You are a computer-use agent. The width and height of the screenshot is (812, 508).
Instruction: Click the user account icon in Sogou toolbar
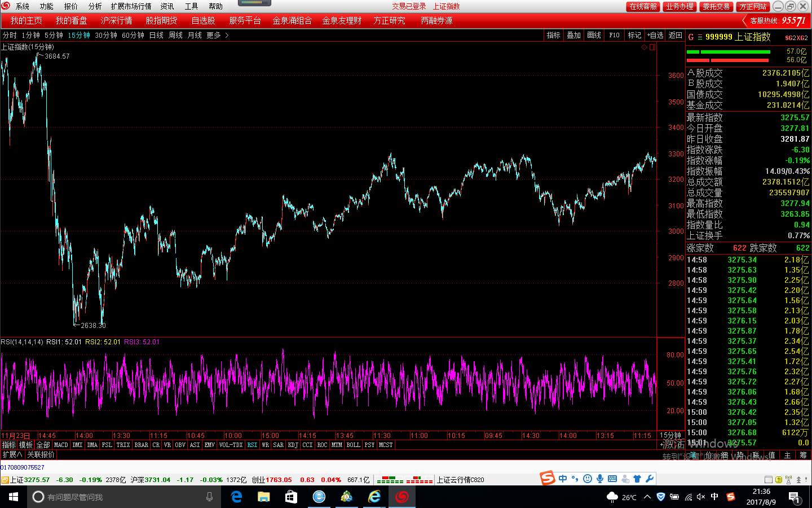point(625,479)
